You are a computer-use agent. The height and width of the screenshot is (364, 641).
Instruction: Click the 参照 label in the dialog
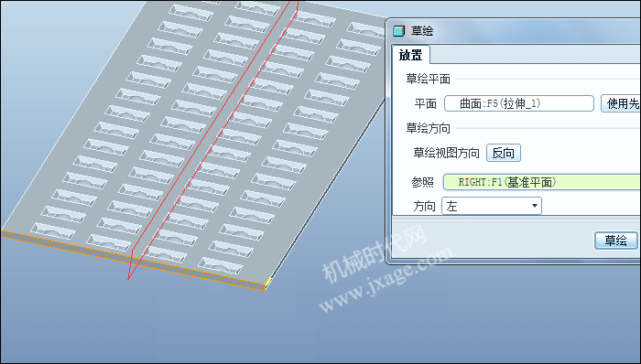coord(423,182)
